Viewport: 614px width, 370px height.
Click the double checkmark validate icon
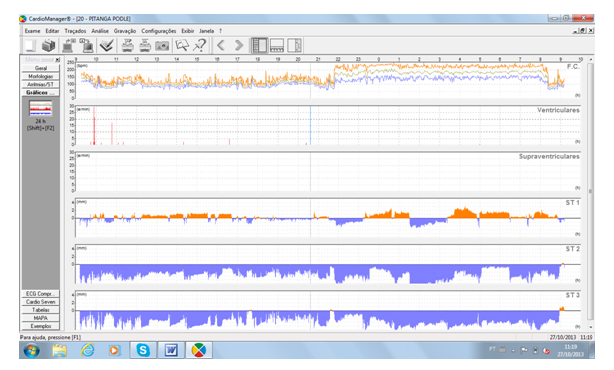tap(107, 46)
